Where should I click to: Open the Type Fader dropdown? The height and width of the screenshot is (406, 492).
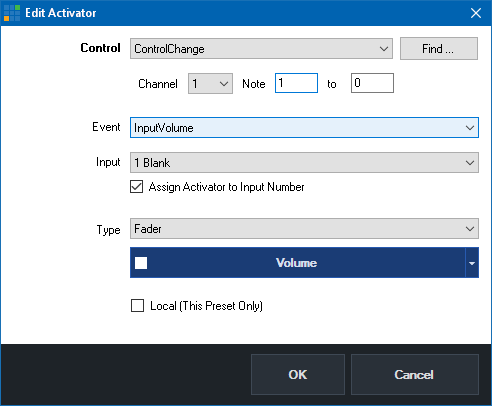[x=304, y=229]
